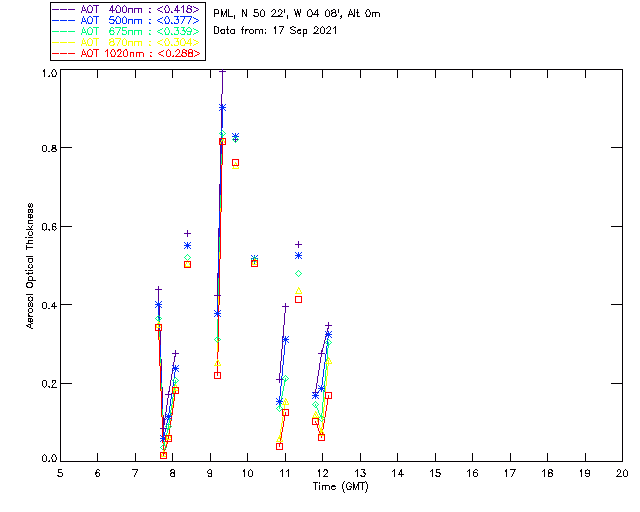Click the red square marker at 0.76
Image resolution: width=640 pixels, height=512 pixels.
pos(236,163)
